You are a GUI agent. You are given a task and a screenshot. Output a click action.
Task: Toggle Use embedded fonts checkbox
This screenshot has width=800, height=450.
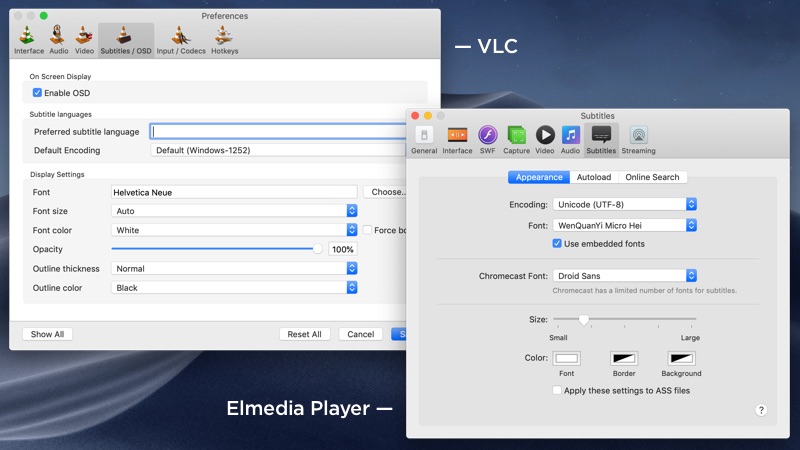[557, 243]
